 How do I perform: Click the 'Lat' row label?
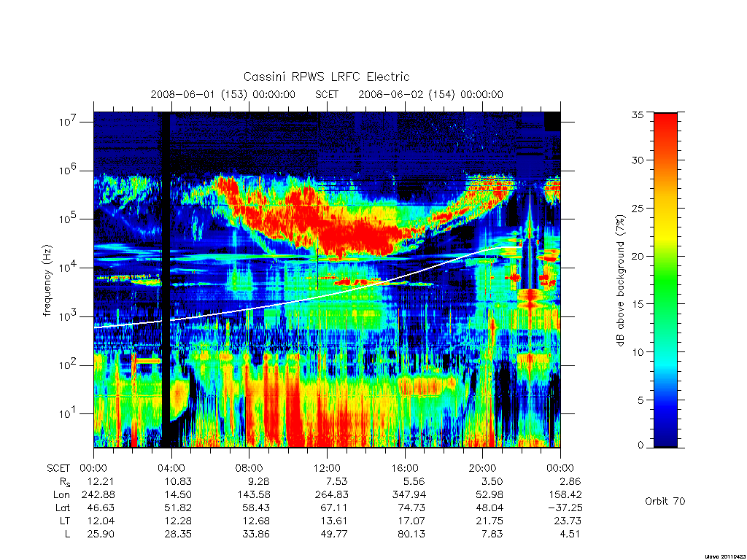click(x=63, y=507)
